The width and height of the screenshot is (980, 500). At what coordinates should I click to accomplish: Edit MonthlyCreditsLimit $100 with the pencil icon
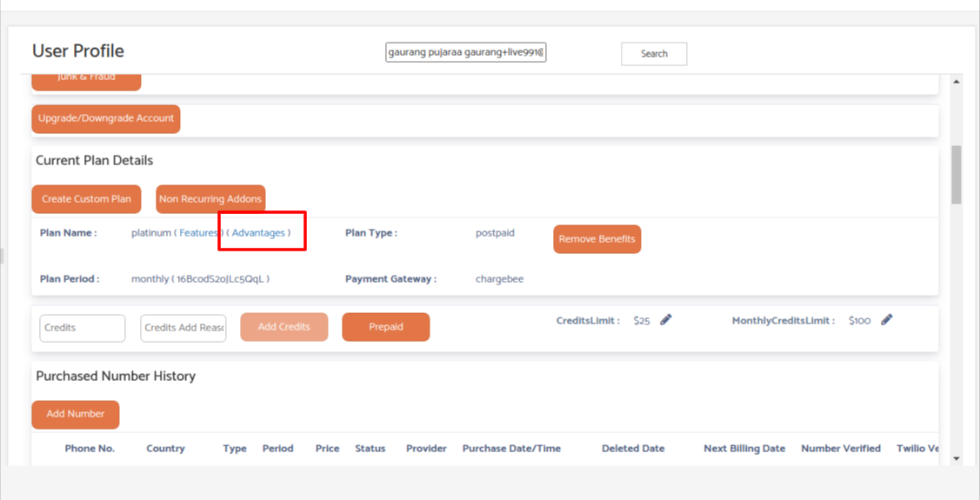click(886, 319)
